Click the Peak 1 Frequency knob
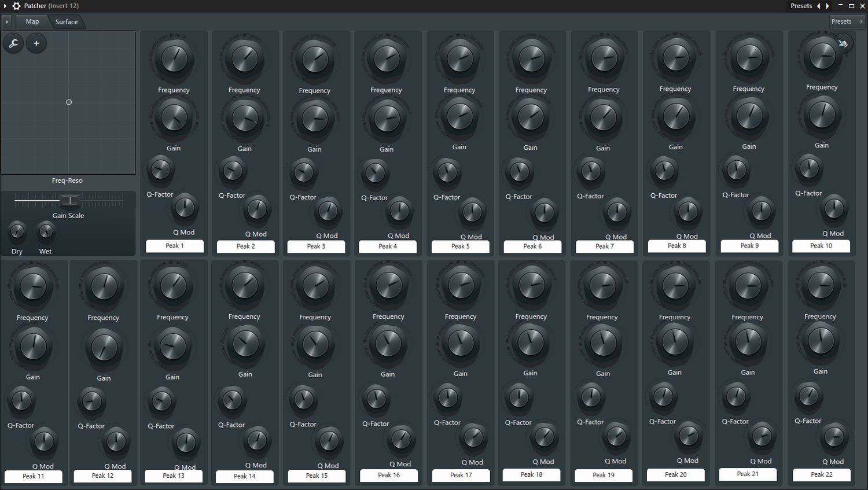 174,58
